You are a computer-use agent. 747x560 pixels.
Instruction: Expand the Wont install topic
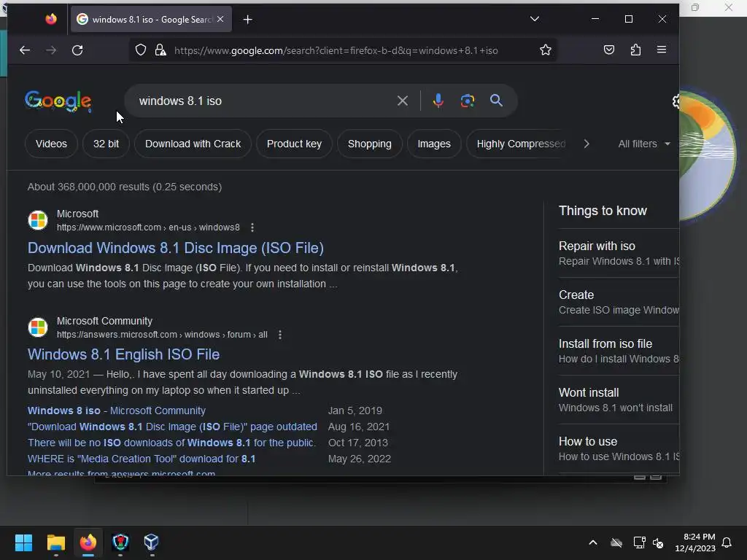click(x=619, y=400)
